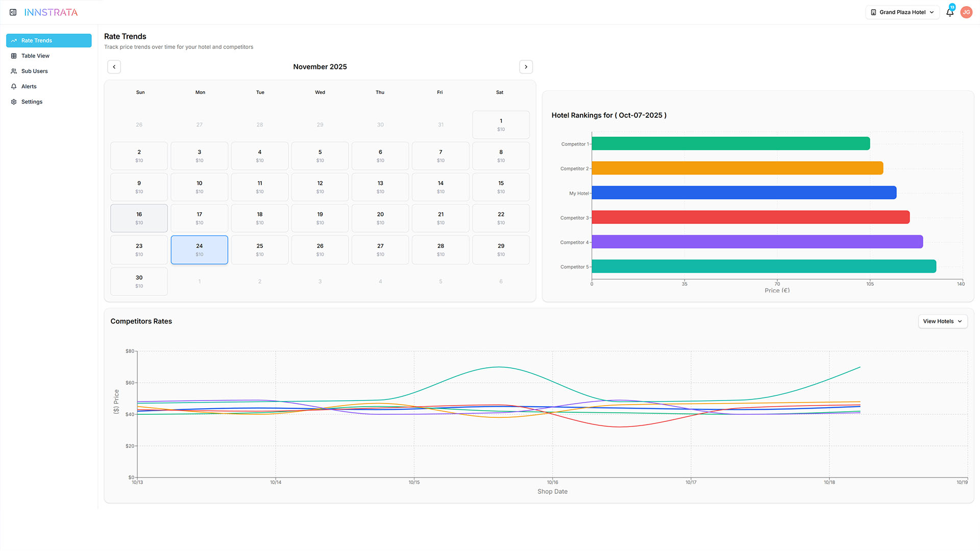Click the Settings gear icon
980x551 pixels.
point(14,102)
